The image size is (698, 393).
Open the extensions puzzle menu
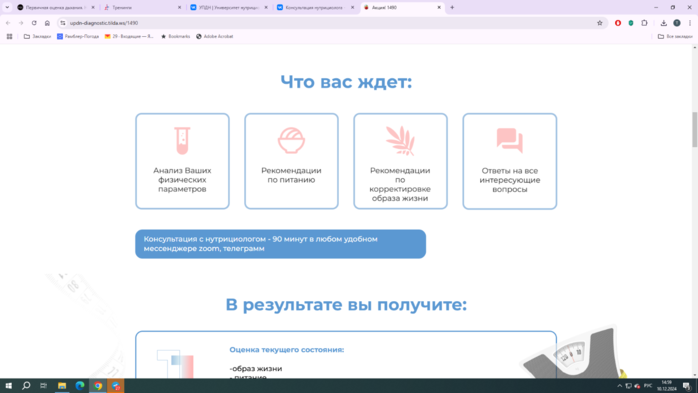point(644,23)
